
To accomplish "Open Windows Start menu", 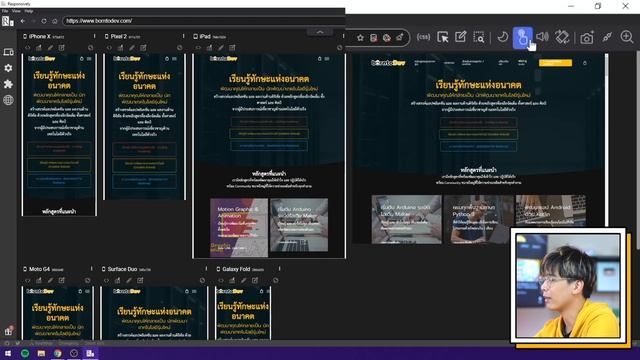I will pyautogui.click(x=8, y=353).
